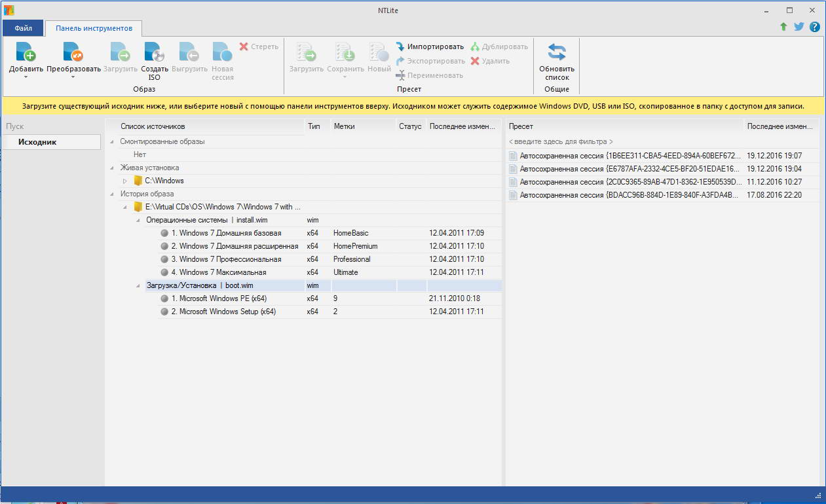Viewport: 826px width, 504px height.
Task: Switch to Панель инструментов tab
Action: point(94,29)
